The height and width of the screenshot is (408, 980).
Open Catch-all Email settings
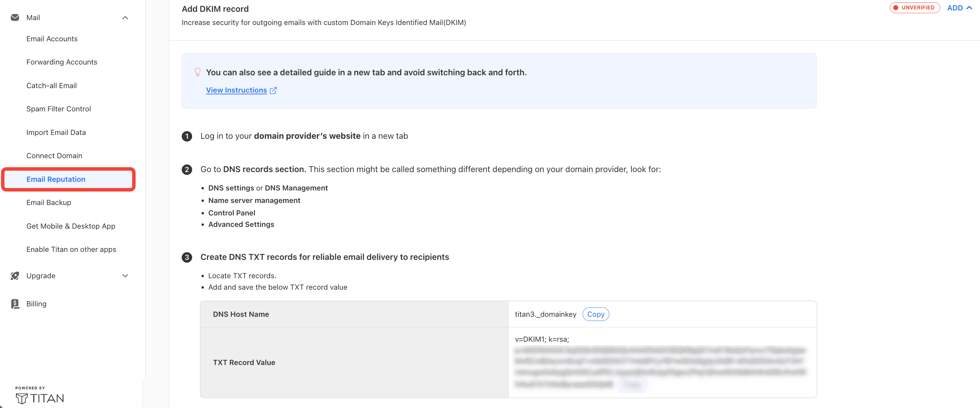pos(51,86)
